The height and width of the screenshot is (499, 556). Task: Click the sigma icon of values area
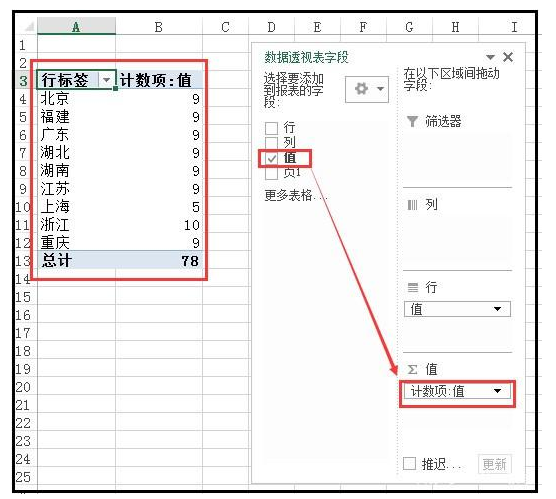412,370
